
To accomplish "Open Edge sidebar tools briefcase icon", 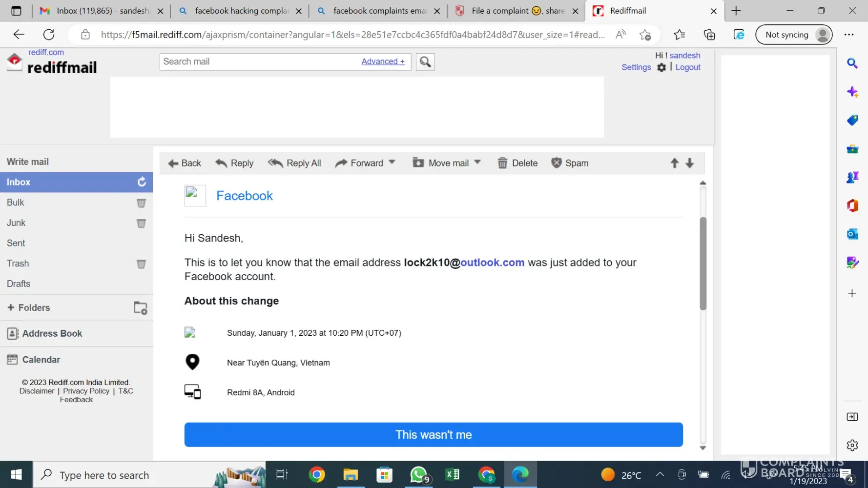I will pos(852,149).
